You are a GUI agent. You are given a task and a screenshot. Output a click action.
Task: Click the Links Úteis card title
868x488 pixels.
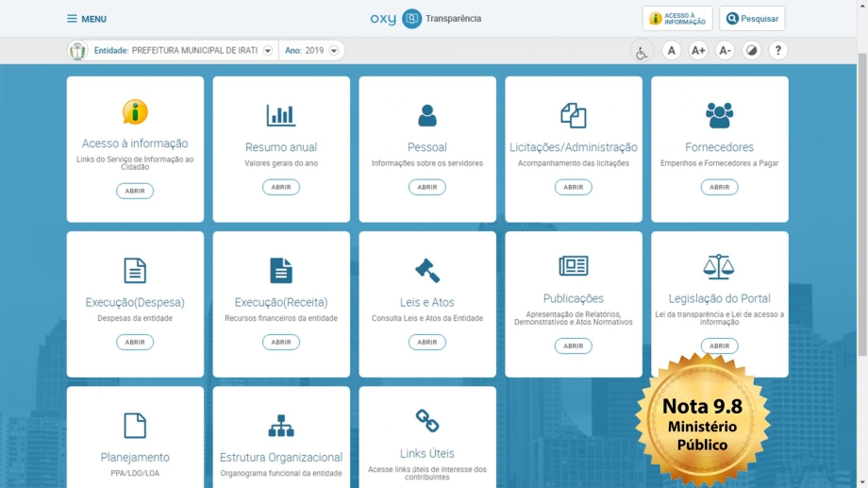[426, 454]
